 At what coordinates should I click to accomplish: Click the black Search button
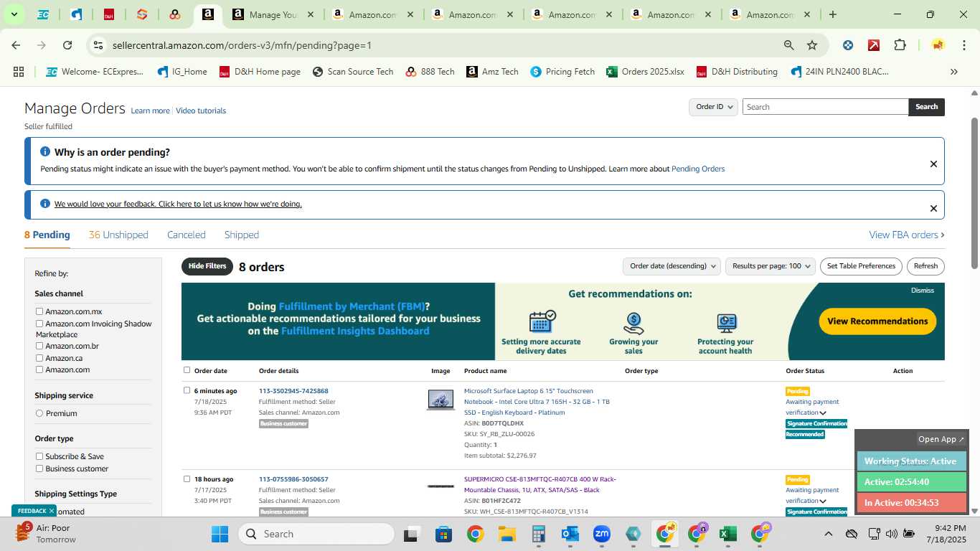(926, 107)
